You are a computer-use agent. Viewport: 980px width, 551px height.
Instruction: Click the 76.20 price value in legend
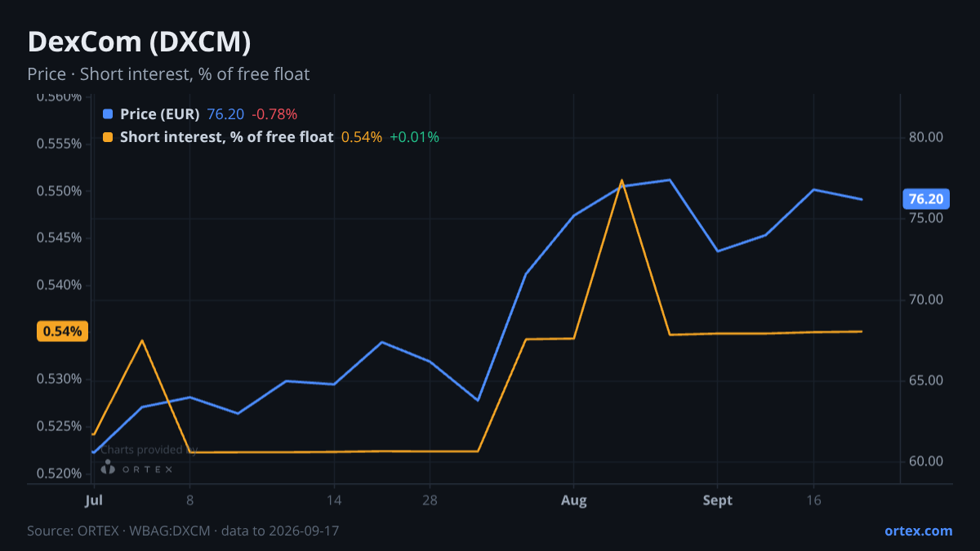[225, 114]
